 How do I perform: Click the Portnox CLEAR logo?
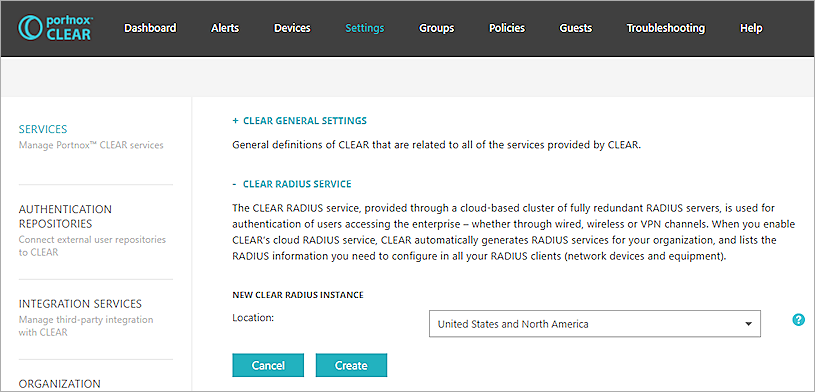click(55, 28)
